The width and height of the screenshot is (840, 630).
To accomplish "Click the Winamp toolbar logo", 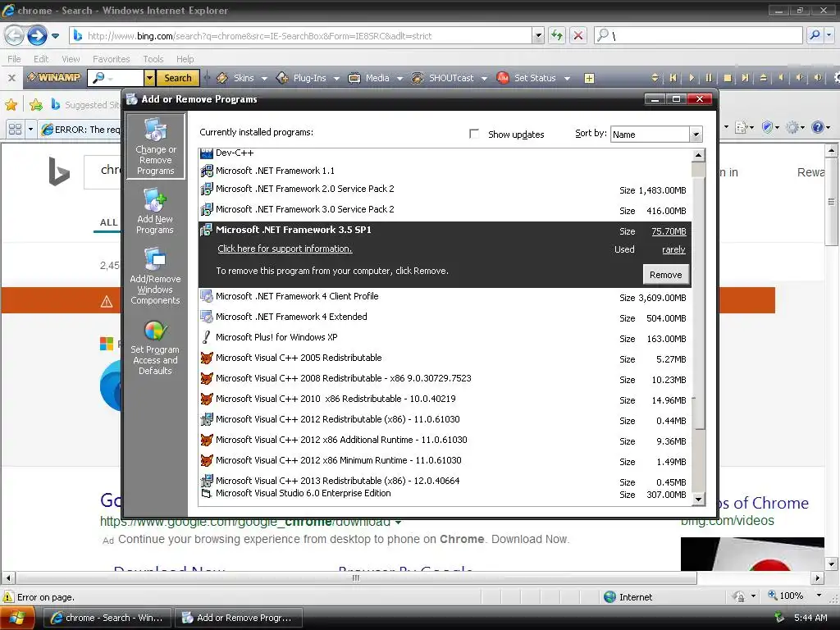I will click(54, 78).
